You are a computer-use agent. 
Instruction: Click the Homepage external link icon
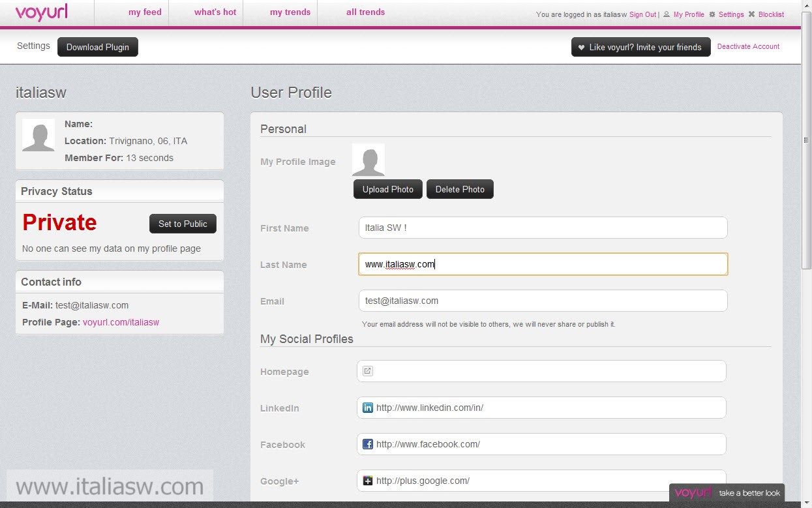[x=368, y=371]
